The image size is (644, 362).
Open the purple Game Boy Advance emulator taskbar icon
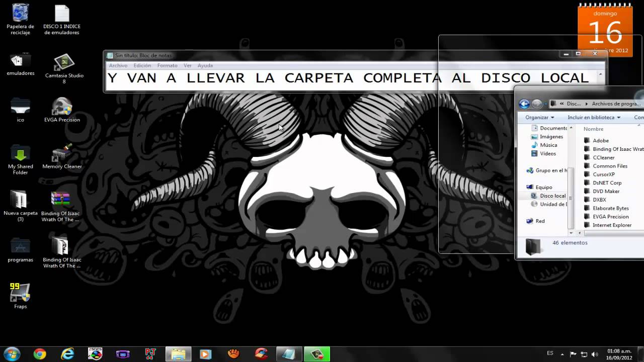click(123, 354)
